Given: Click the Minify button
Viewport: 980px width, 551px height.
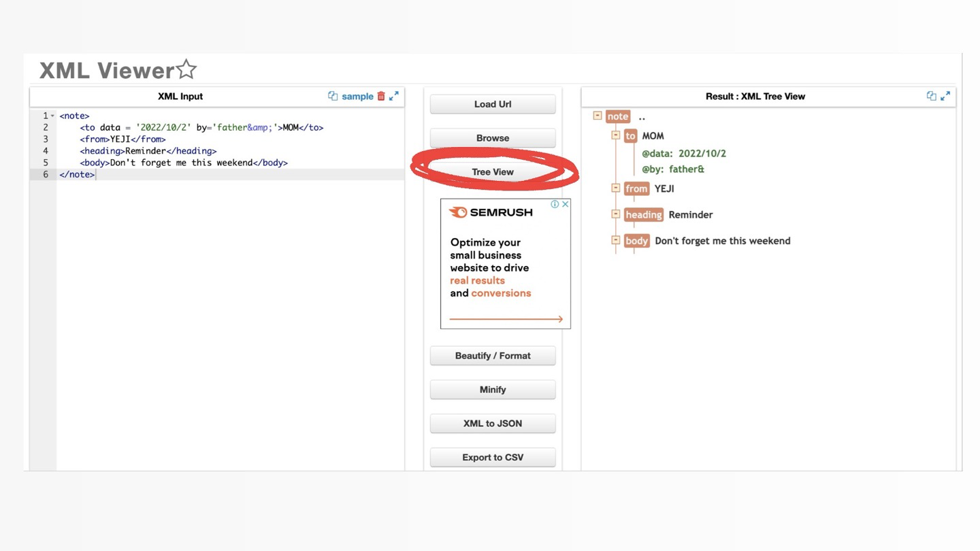Looking at the screenshot, I should click(493, 390).
